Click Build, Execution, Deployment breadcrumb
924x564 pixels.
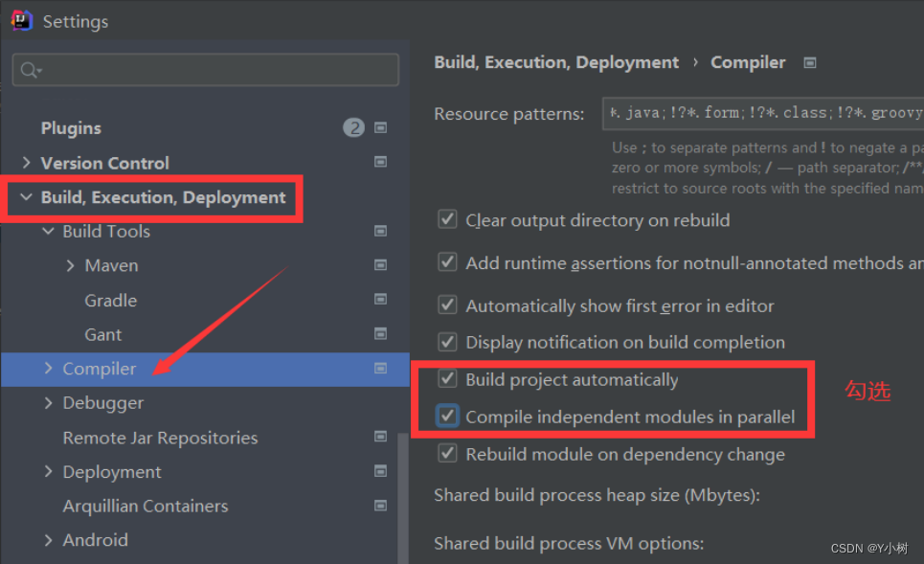pos(556,62)
